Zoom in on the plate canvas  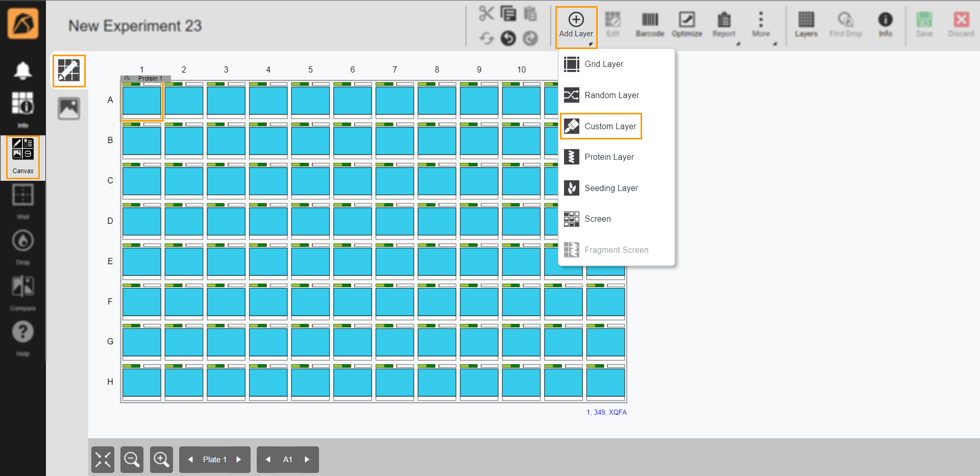click(161, 460)
